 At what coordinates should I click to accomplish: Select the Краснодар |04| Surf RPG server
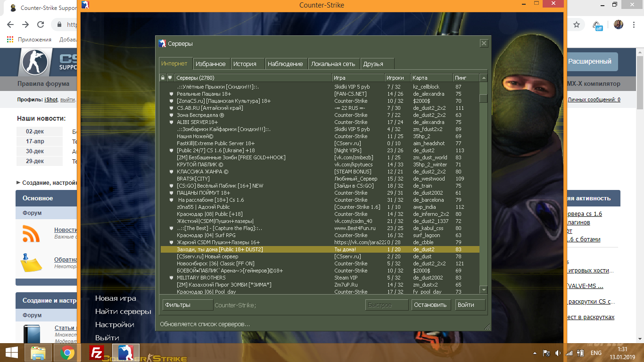(320, 235)
